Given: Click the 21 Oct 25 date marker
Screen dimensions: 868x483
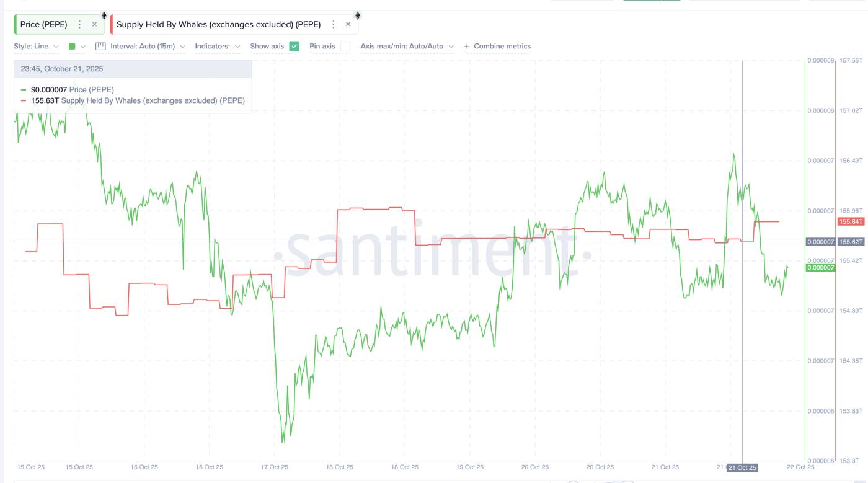Looking at the screenshot, I should coord(742,467).
